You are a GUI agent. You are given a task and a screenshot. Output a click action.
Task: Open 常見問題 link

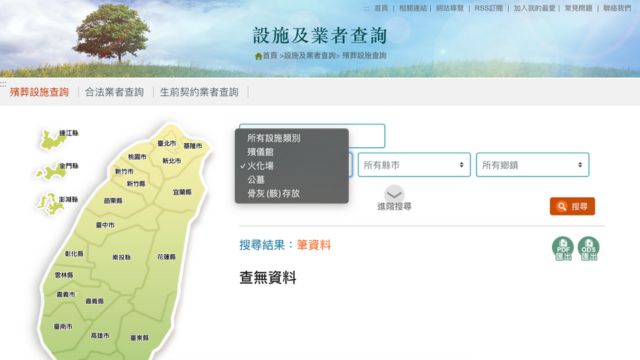point(578,8)
